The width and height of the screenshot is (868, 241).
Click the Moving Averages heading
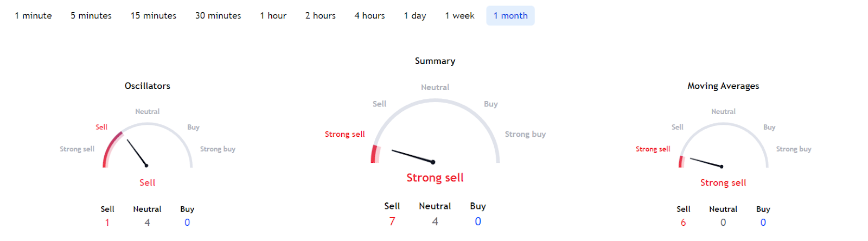pyautogui.click(x=723, y=86)
